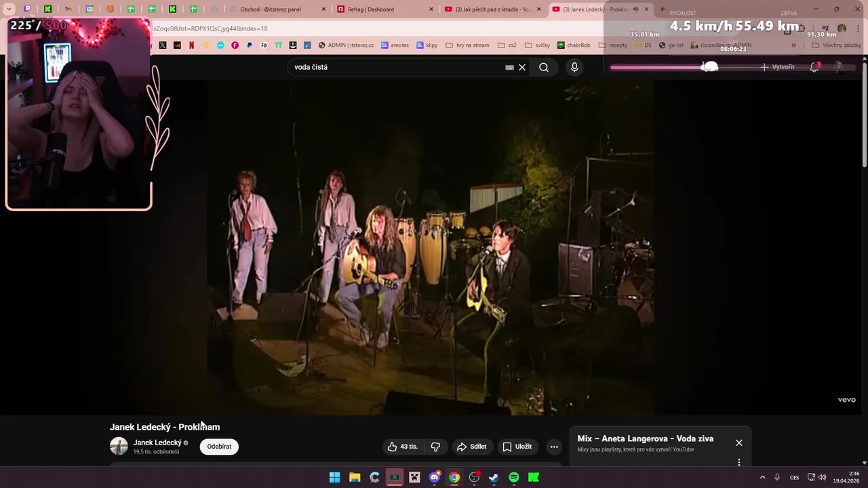Open the on-screen keyboard icon in the search box
The height and width of the screenshot is (488, 868).
click(509, 68)
